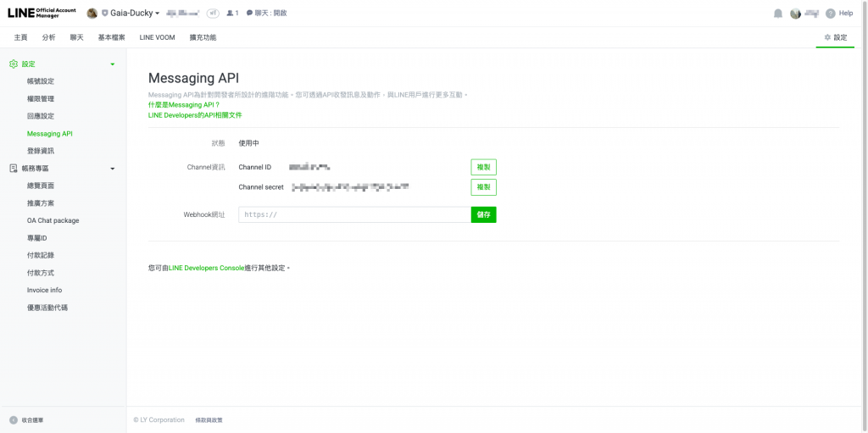Open 總覽頁面 in the sidebar
868x433 pixels.
point(41,186)
